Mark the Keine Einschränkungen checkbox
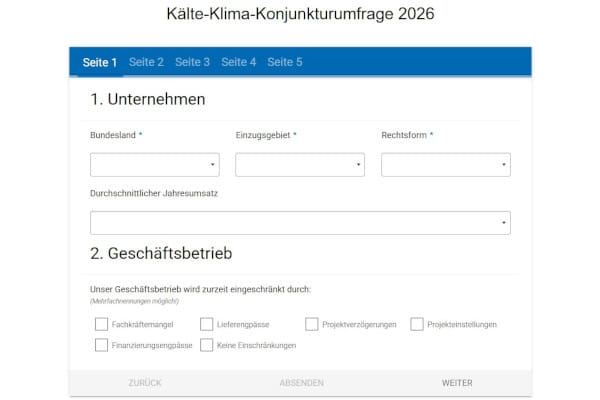 [x=207, y=345]
